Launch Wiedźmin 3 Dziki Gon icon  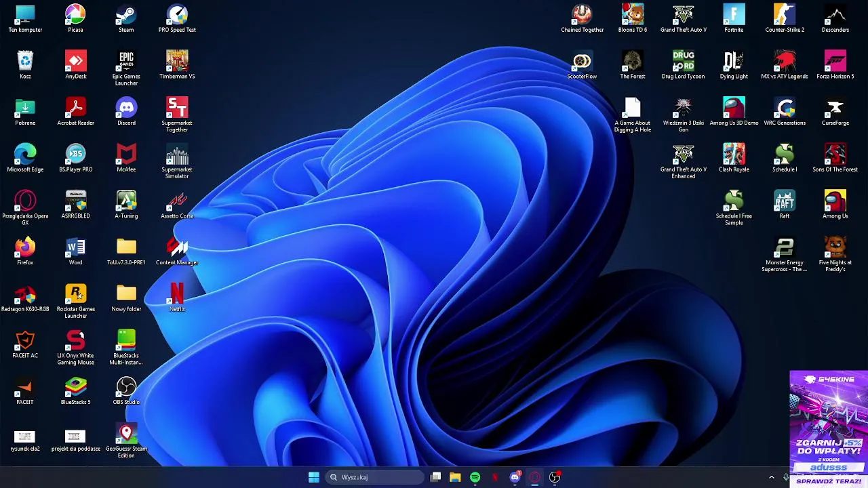click(684, 115)
